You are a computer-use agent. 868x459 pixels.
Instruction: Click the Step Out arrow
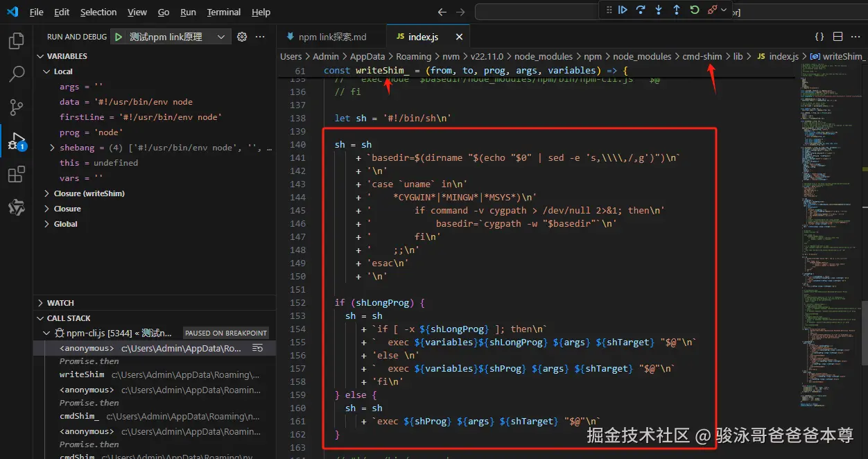tap(677, 10)
